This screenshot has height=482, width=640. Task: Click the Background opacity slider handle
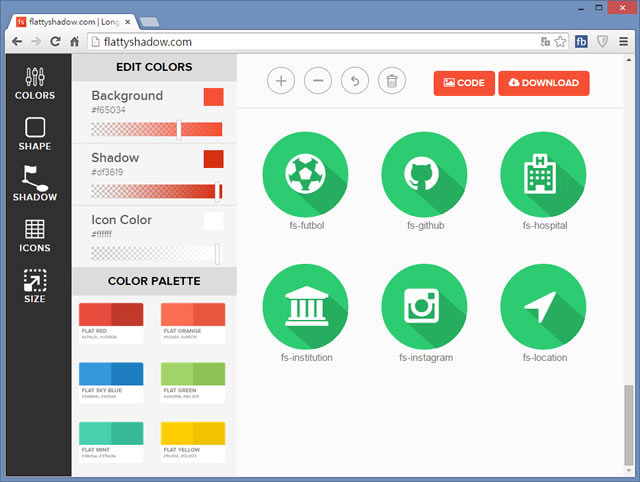point(179,129)
